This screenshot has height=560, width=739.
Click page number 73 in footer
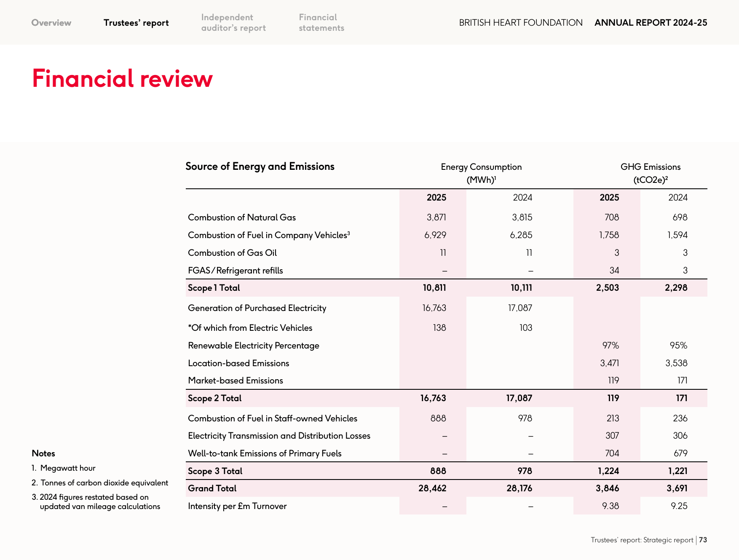tap(703, 540)
